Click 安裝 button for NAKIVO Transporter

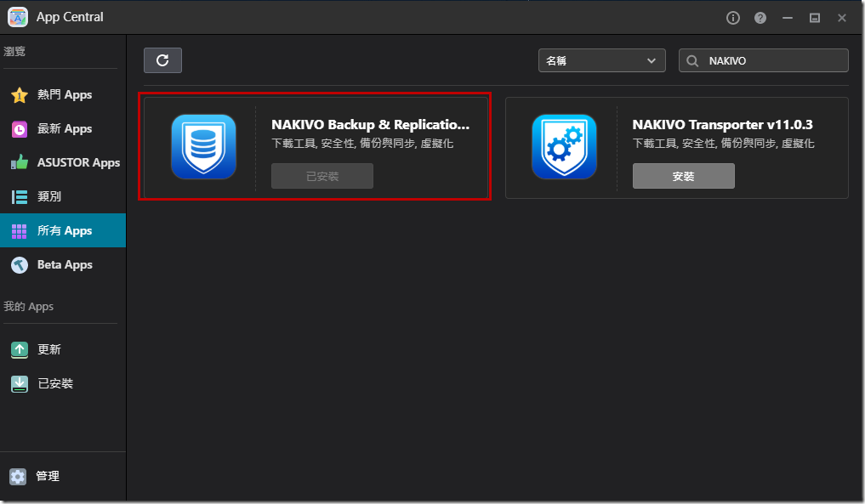(x=684, y=176)
